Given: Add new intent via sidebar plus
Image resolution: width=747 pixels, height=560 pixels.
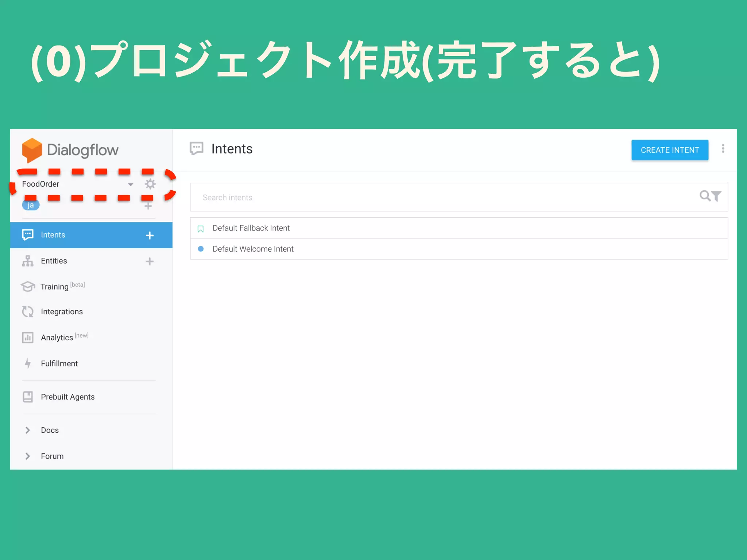Looking at the screenshot, I should click(x=150, y=236).
